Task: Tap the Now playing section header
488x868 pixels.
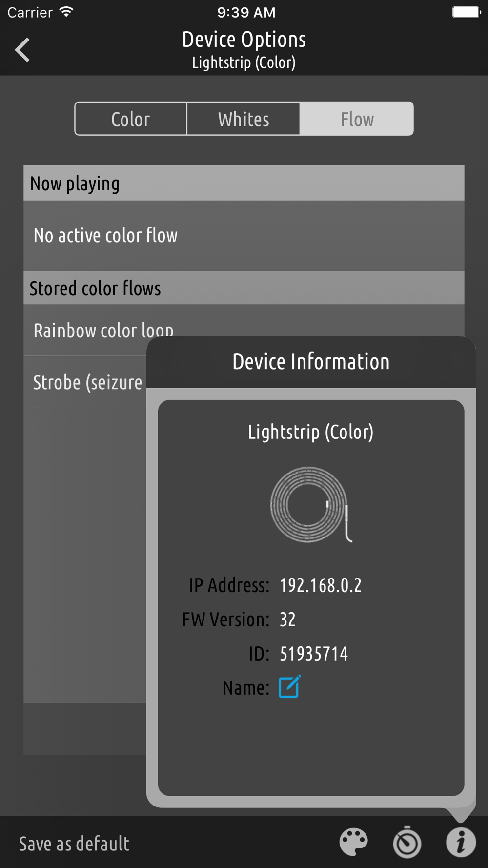Action: click(x=244, y=183)
